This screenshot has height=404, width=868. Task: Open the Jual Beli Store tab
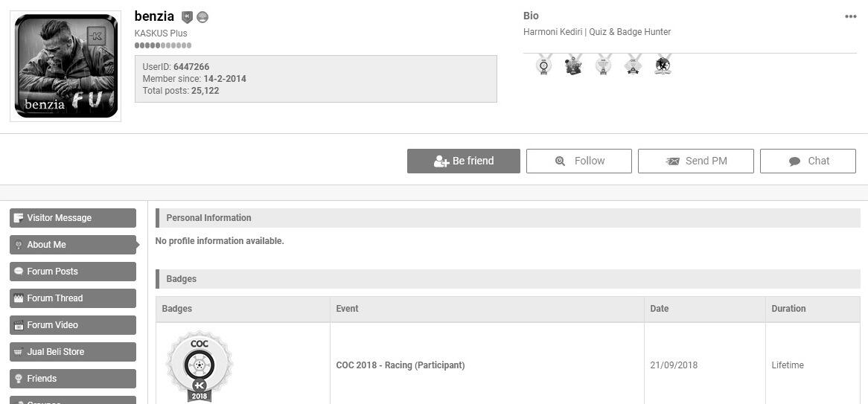pos(73,352)
